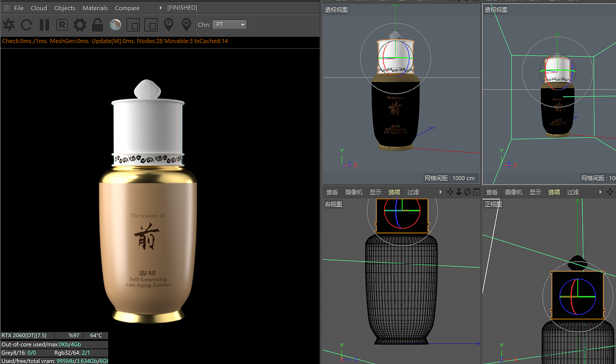Select the black bottle body above the 右视图 viewport
Screen dimensions: 616x364
coord(395,113)
